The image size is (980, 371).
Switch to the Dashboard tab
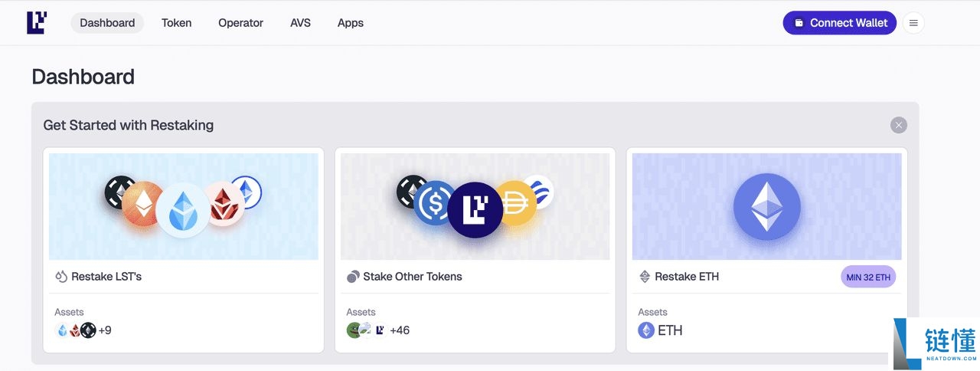click(x=107, y=23)
